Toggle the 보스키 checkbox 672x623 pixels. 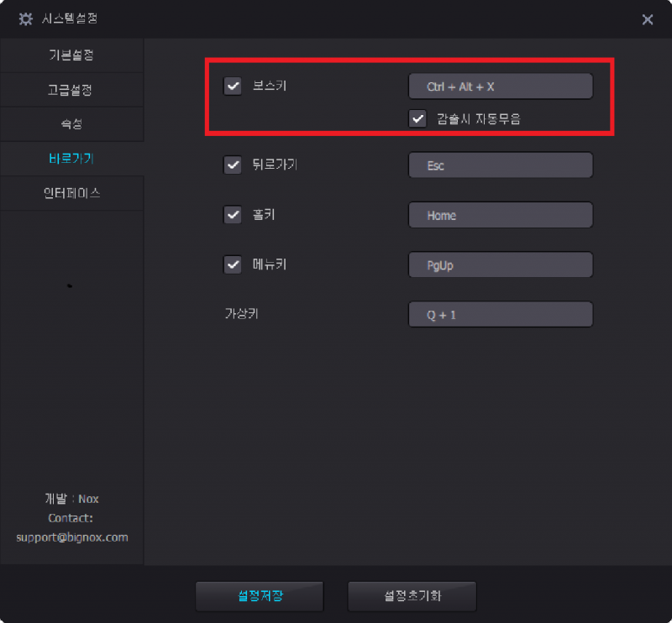pyautogui.click(x=233, y=86)
